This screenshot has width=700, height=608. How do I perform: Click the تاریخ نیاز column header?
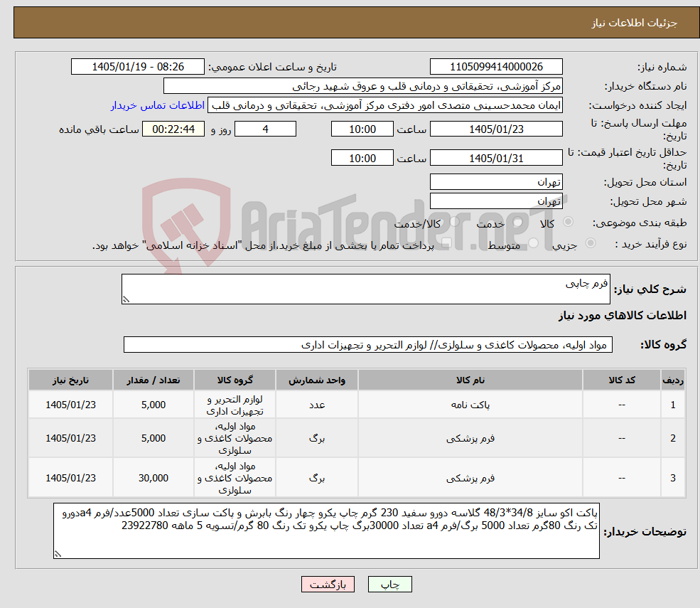[x=70, y=380]
